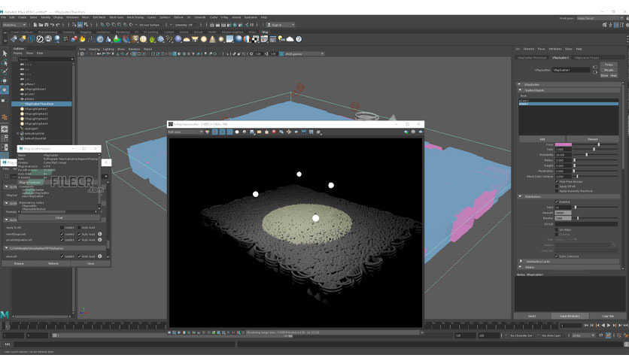Click info icon for the last plug-in row
Image resolution: width=629 pixels, height=364 pixels.
(x=100, y=256)
